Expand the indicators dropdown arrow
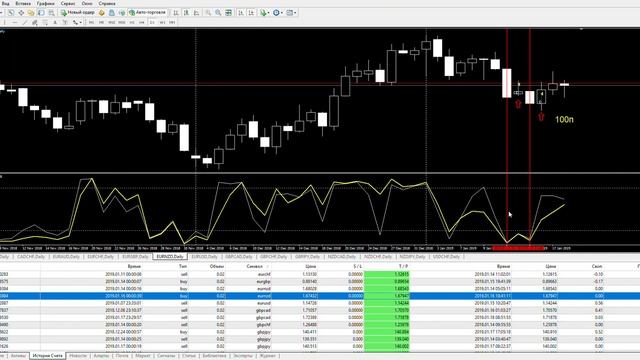This screenshot has width=640, height=360. [268, 13]
